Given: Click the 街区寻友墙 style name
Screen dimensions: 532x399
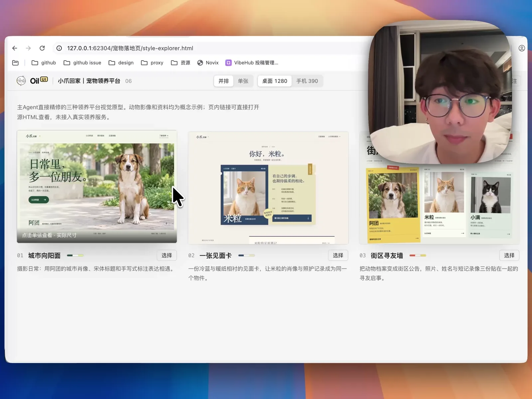Looking at the screenshot, I should coord(387,255).
